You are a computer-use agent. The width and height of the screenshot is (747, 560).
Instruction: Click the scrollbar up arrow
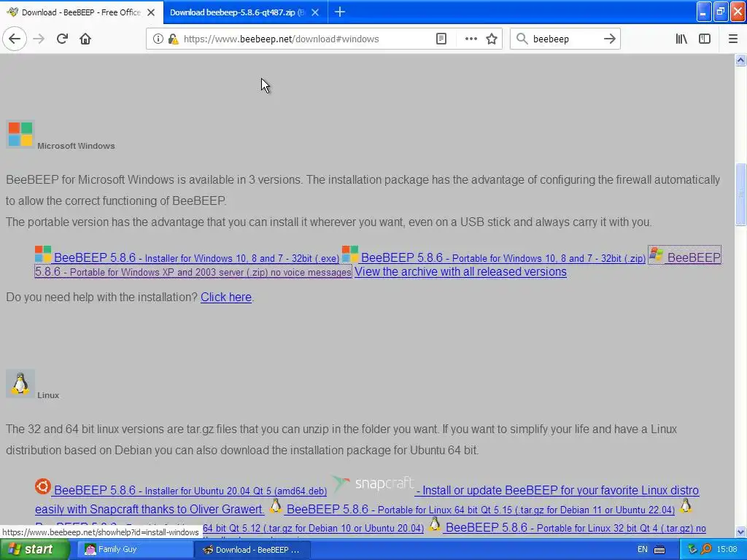point(740,60)
